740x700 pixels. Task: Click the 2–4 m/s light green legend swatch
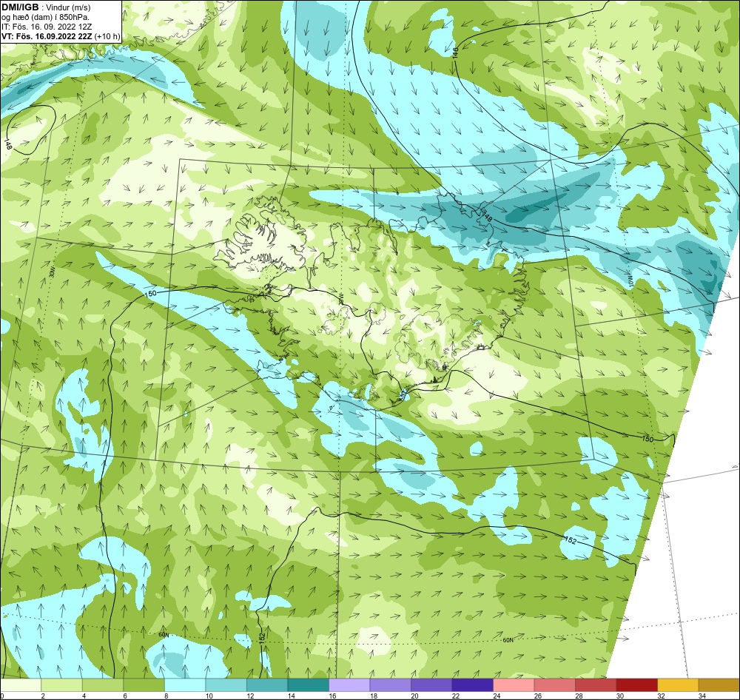click(62, 684)
